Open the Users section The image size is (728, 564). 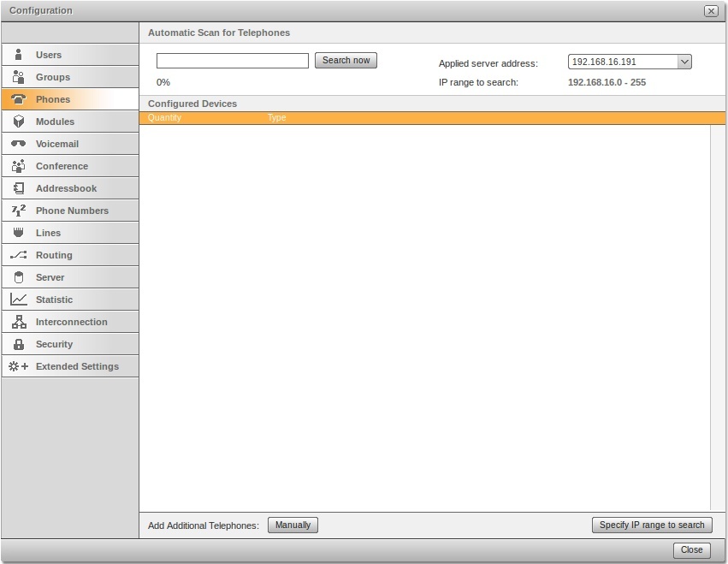[70, 55]
